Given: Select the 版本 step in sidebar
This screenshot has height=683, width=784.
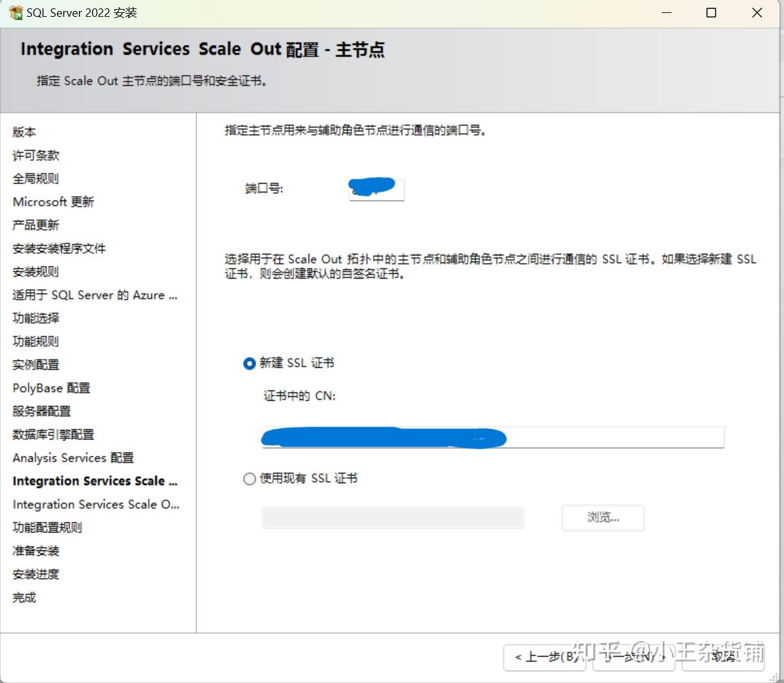Looking at the screenshot, I should [23, 132].
